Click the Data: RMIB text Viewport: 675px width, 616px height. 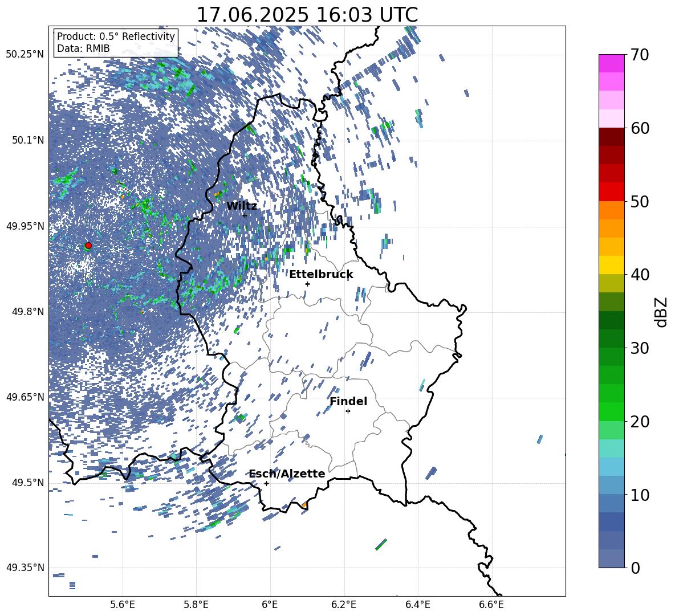tap(83, 48)
